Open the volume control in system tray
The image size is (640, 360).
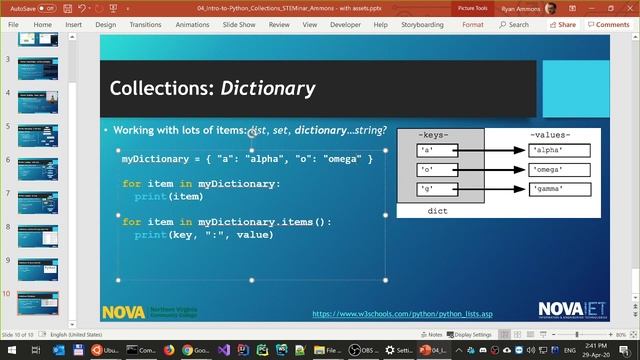[x=531, y=350]
